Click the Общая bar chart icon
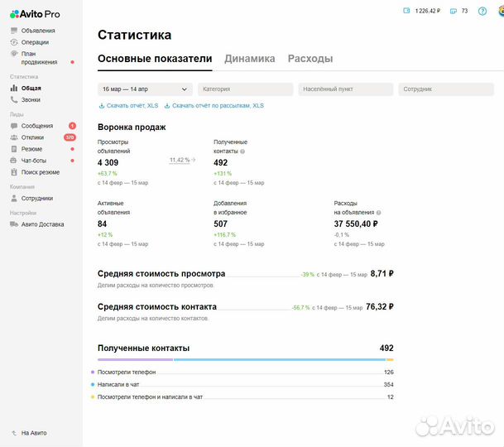 coord(14,88)
